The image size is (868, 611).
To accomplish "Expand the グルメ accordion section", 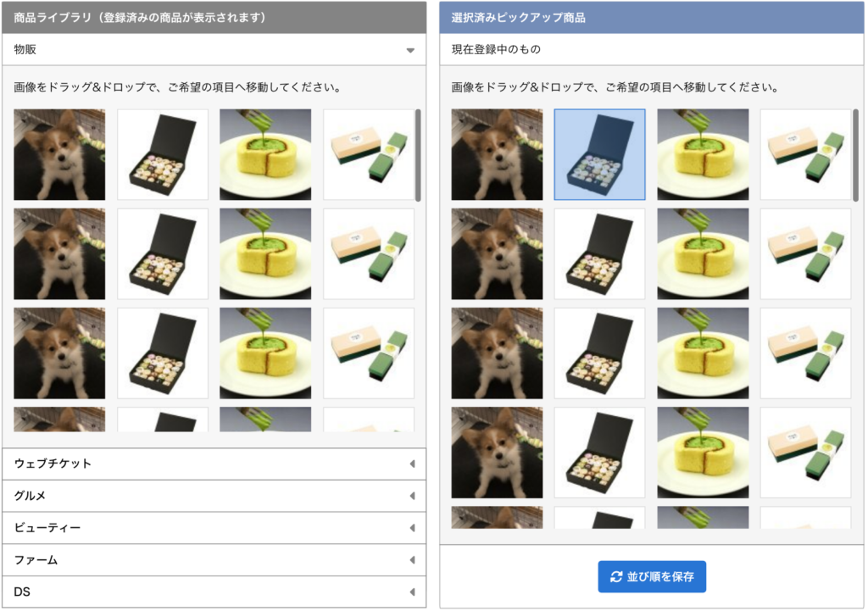I will [x=214, y=496].
